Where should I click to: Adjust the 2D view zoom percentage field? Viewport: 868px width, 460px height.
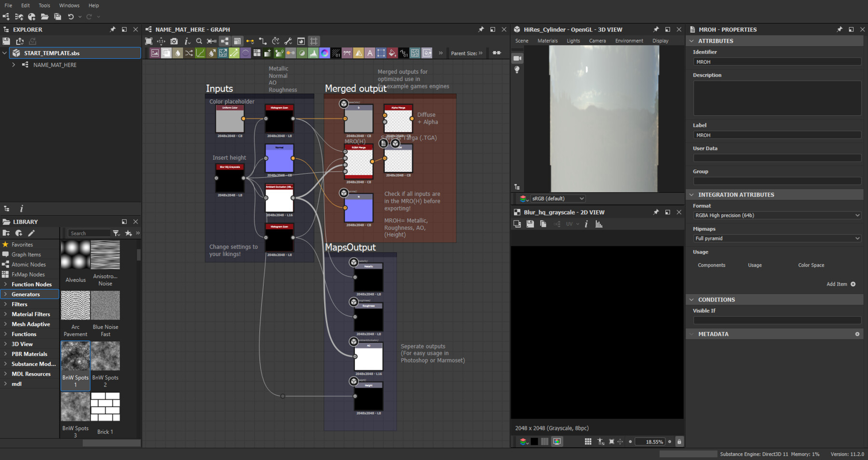point(651,442)
